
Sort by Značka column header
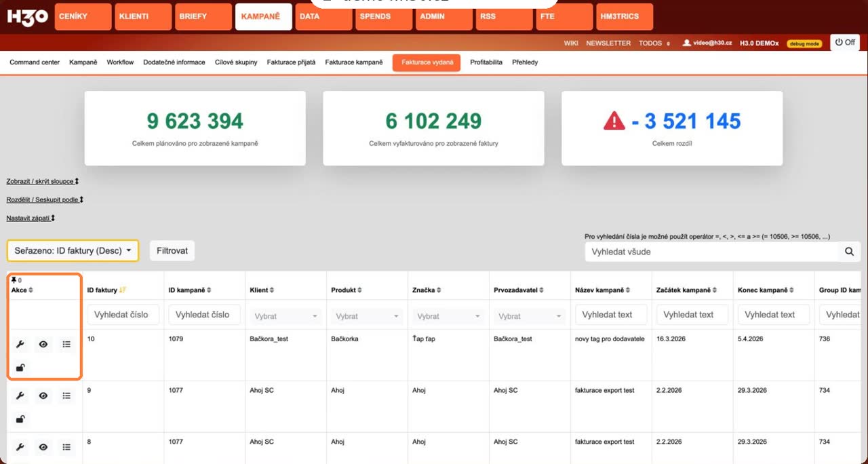click(x=427, y=290)
